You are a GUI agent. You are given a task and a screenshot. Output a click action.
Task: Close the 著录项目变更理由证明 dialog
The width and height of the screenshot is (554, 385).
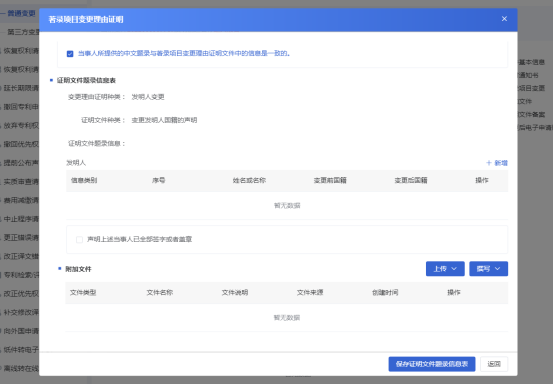click(504, 19)
